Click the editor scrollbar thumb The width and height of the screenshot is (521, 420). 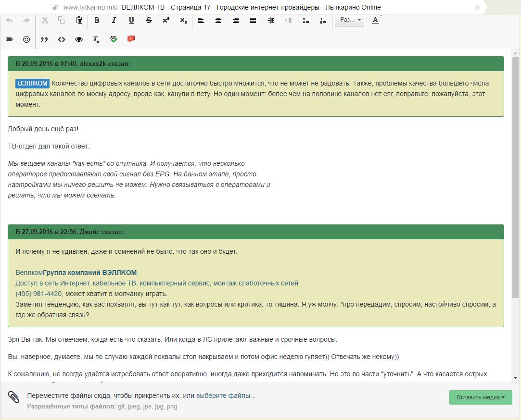tap(515, 178)
